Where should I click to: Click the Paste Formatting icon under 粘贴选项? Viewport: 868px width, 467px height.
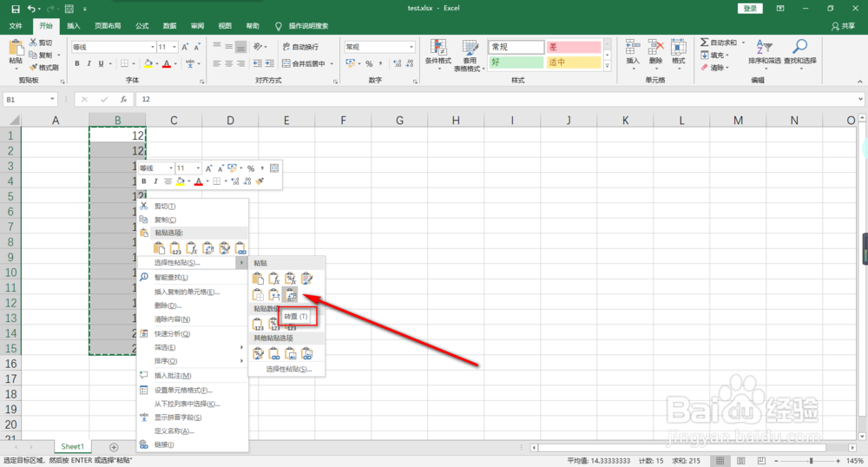(x=224, y=248)
